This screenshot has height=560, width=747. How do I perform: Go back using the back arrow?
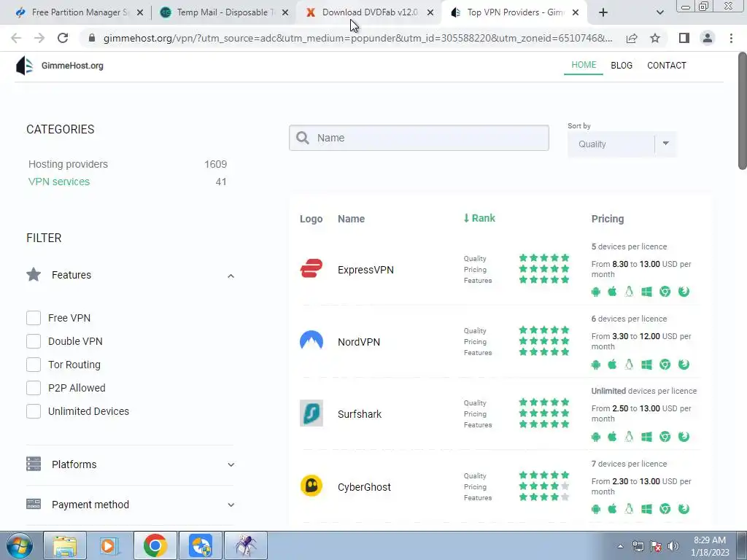pos(16,38)
